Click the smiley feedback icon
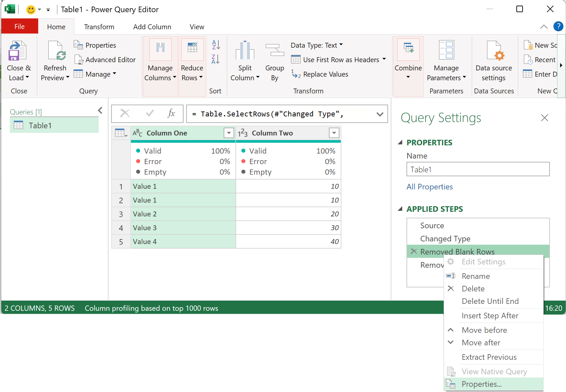 (31, 10)
